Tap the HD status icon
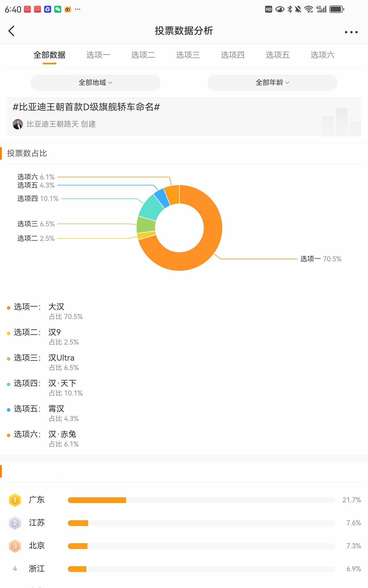Screen dimensions: 368x588 tap(268, 9)
